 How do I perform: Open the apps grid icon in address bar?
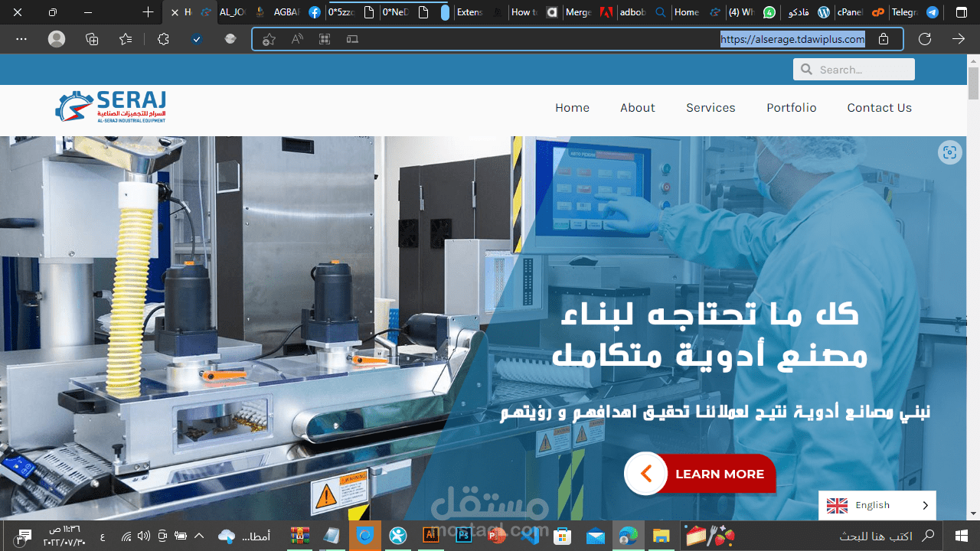pos(325,39)
